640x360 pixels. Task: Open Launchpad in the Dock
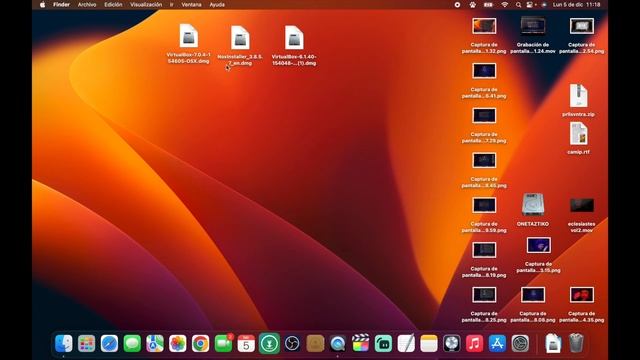[87, 344]
